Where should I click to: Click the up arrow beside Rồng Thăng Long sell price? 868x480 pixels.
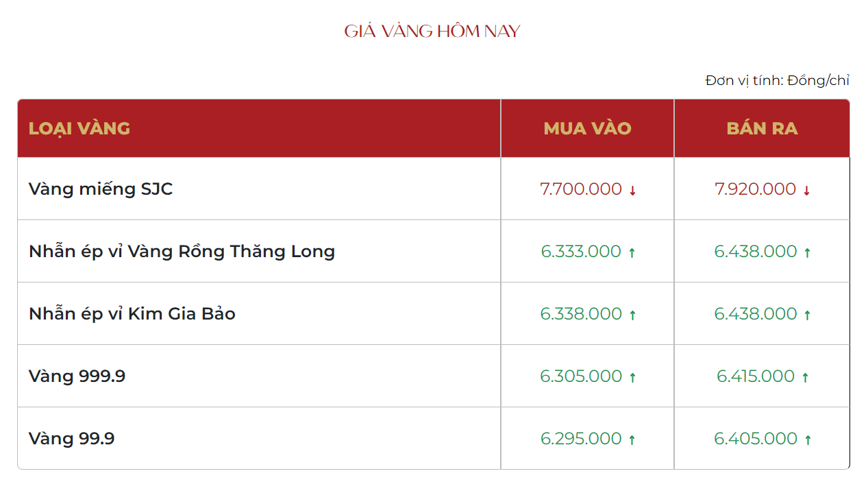coord(807,252)
